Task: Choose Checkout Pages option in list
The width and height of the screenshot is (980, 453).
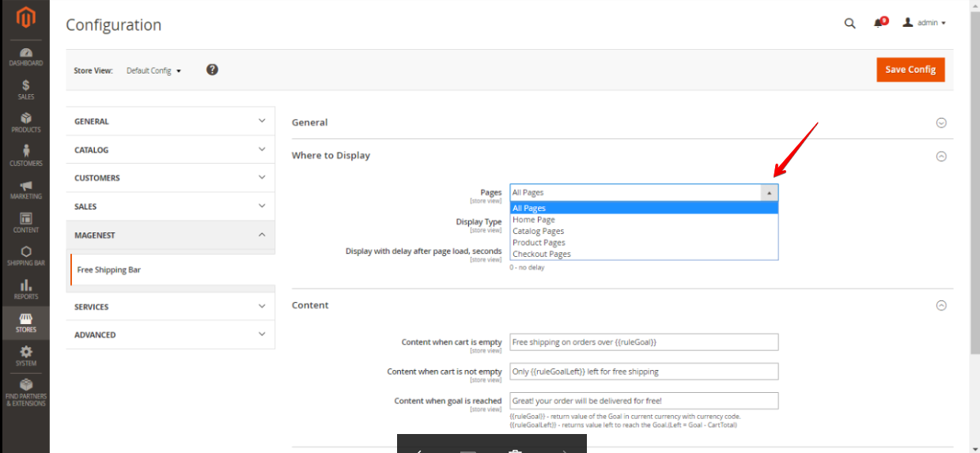Action: click(542, 254)
